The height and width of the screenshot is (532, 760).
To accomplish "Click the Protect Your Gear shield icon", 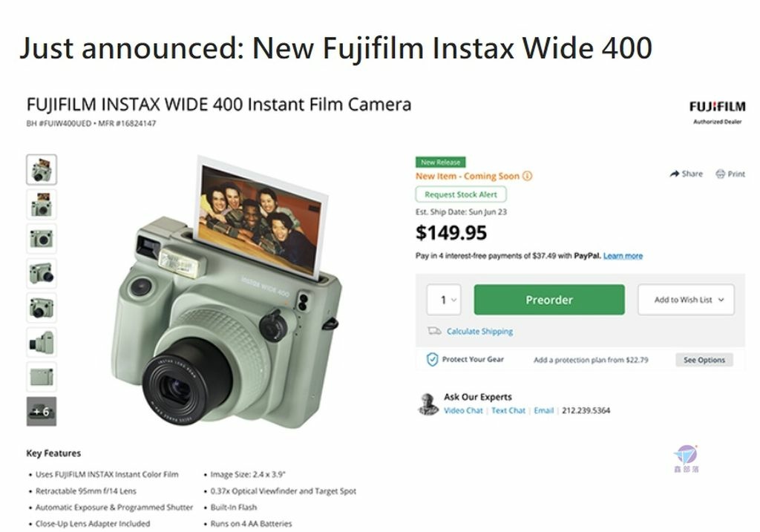I will 432,360.
